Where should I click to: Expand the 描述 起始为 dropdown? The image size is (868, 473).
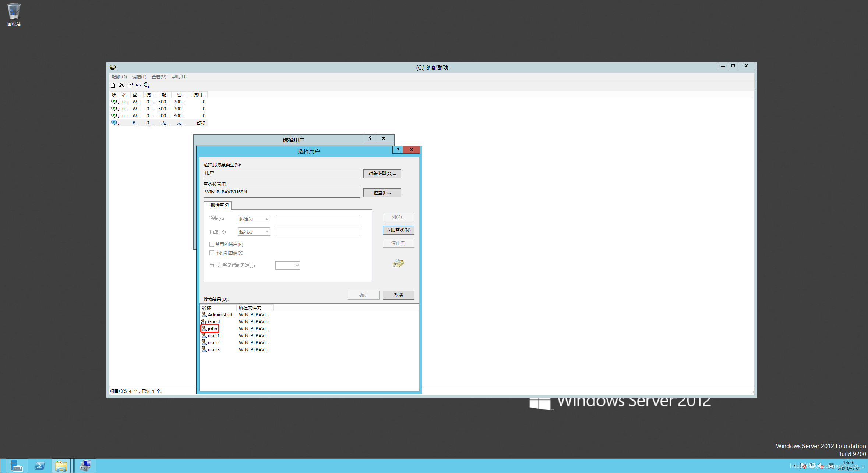click(x=254, y=231)
